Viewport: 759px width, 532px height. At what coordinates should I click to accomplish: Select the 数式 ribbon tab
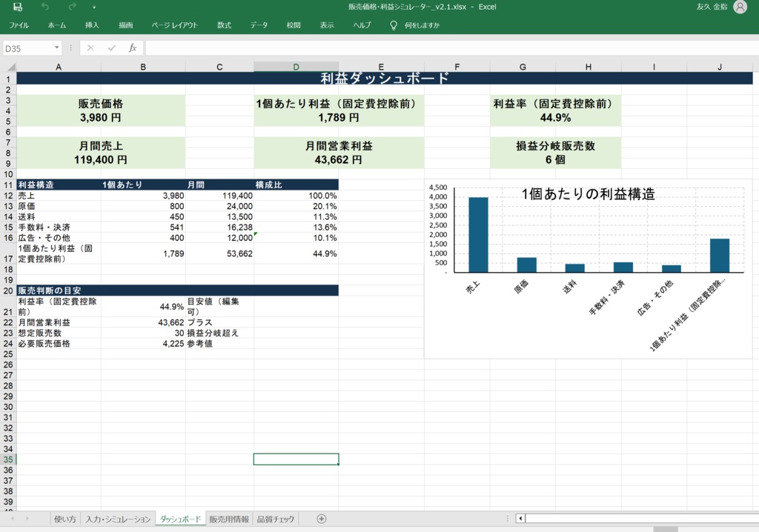(x=224, y=25)
